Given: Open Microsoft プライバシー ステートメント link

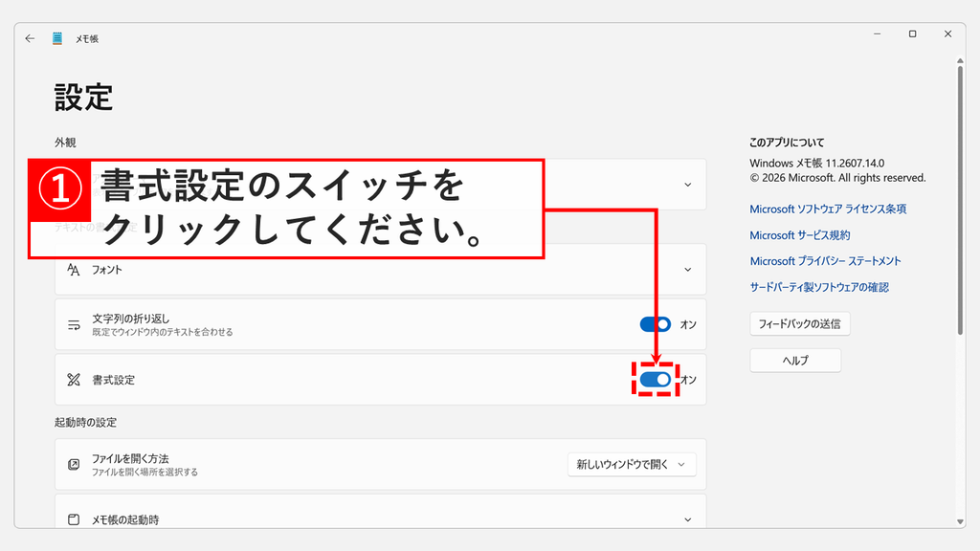Looking at the screenshot, I should (x=825, y=260).
